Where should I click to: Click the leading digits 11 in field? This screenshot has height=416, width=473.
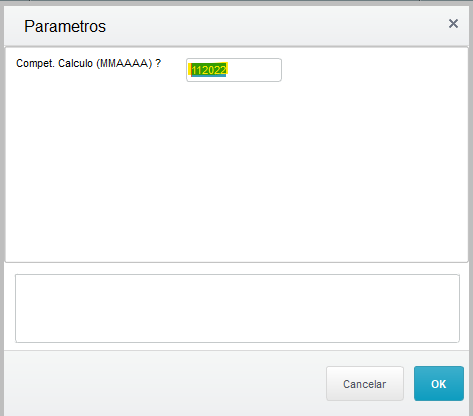(x=196, y=70)
